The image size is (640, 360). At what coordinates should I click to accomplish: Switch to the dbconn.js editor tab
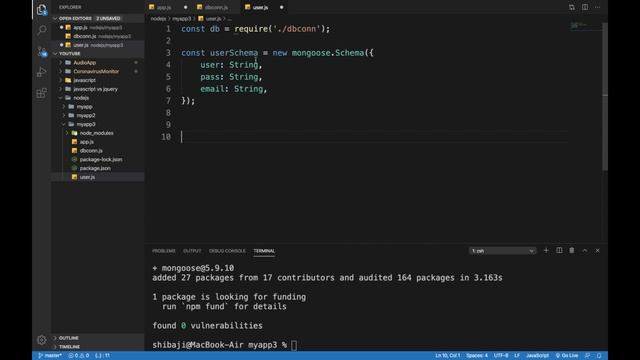click(x=216, y=7)
